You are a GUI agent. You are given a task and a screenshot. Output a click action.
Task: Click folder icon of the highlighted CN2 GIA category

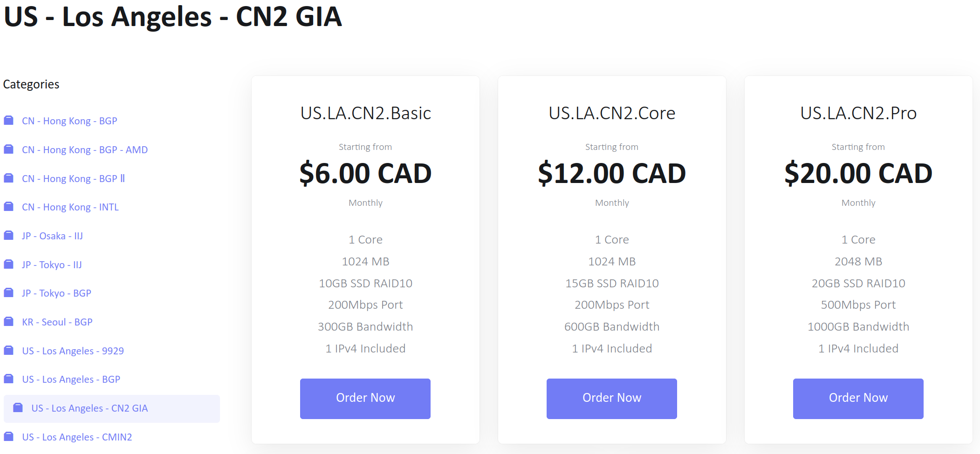click(x=18, y=408)
